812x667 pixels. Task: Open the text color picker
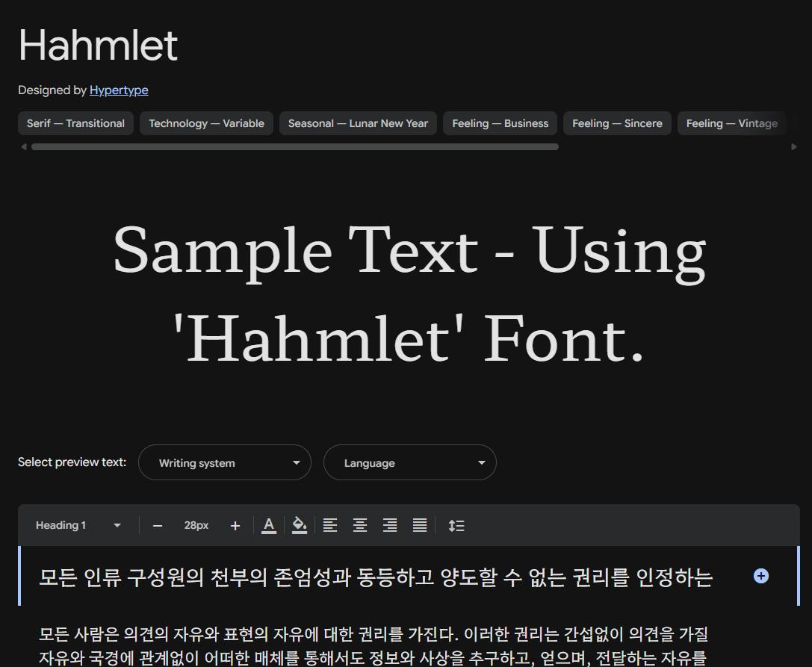pos(269,525)
